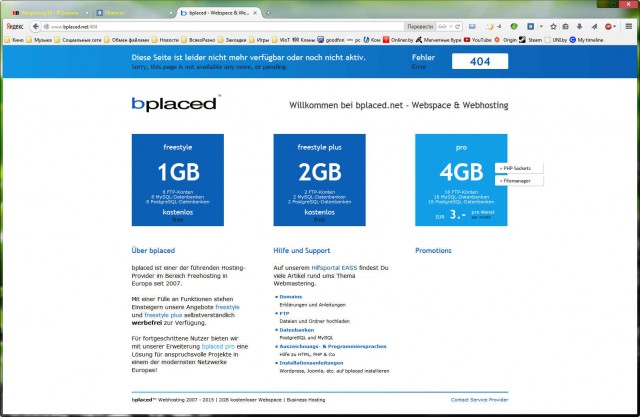Go back with the browser back arrow

point(36,27)
